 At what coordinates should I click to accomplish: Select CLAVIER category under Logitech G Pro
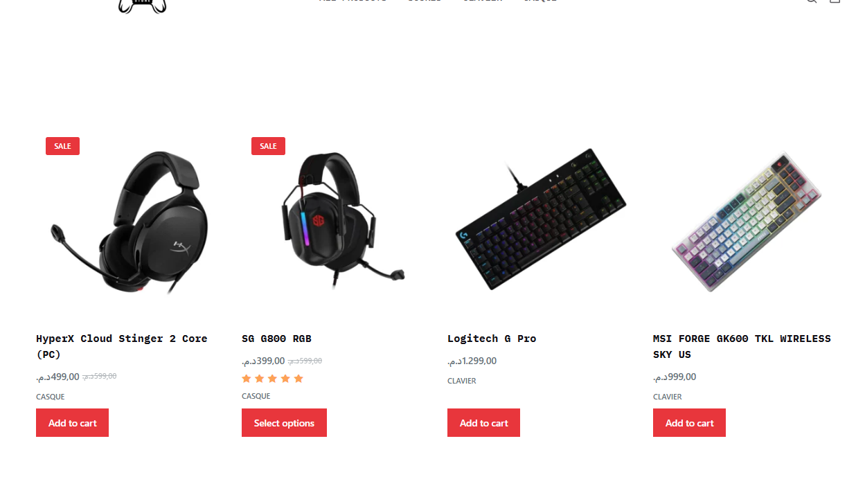pyautogui.click(x=462, y=381)
